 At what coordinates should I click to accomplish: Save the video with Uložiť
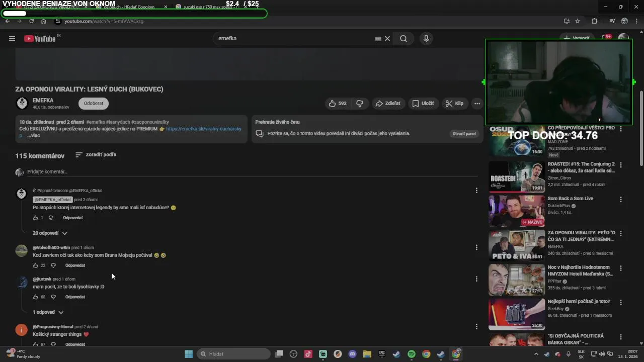(423, 104)
